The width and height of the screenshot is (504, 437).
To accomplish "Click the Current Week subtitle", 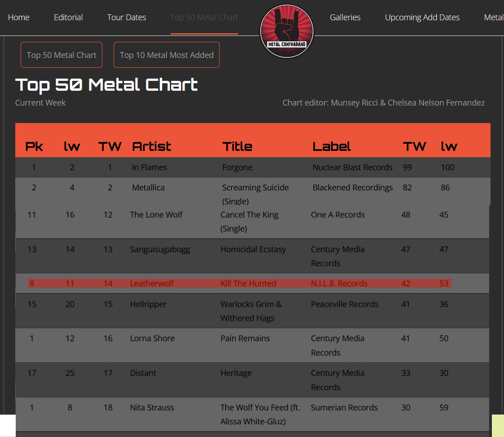I will pos(40,103).
